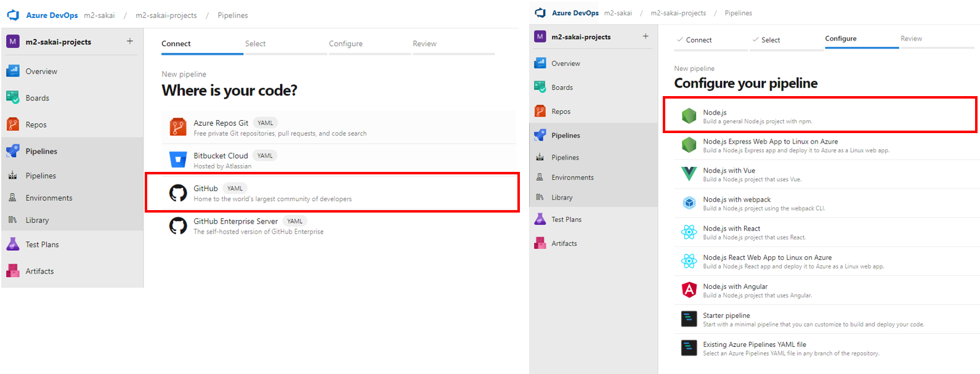Click the Node.js Express Web App icon

point(689,145)
